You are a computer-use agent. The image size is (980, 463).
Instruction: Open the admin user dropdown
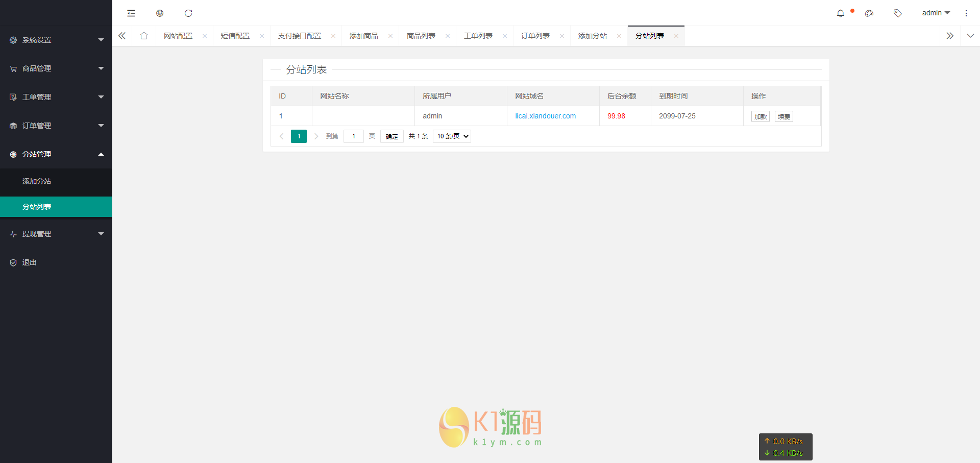(x=936, y=13)
